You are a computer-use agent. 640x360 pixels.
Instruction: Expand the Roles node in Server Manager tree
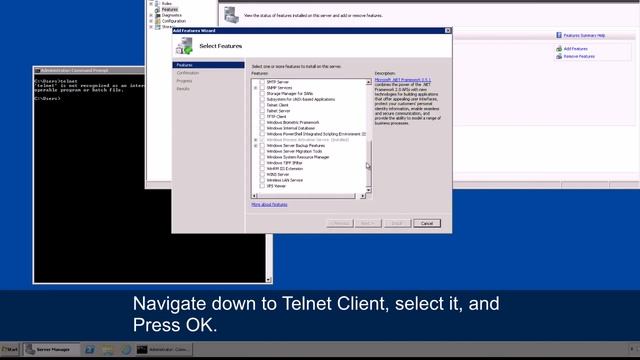[151, 4]
